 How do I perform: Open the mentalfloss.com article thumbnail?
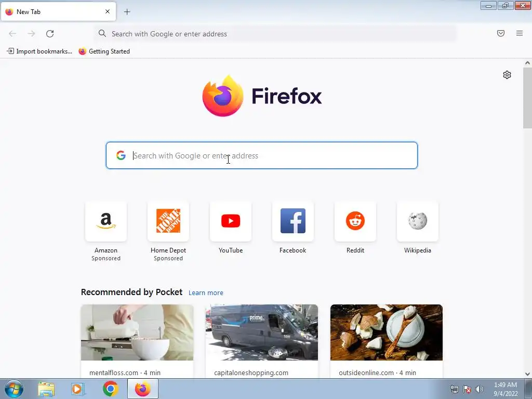137,332
